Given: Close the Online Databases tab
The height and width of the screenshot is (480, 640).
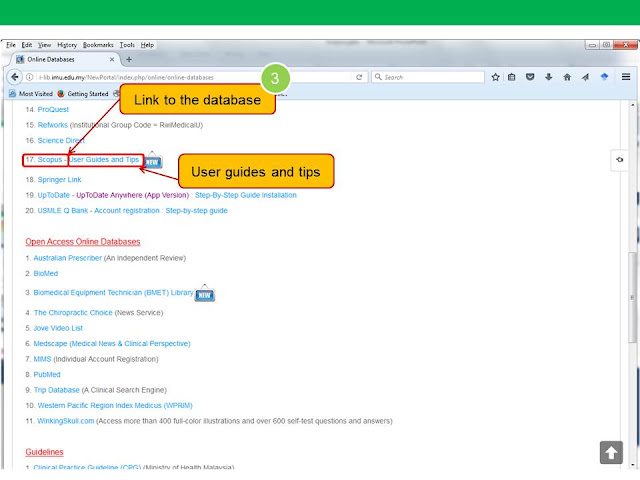Looking at the screenshot, I should (112, 60).
